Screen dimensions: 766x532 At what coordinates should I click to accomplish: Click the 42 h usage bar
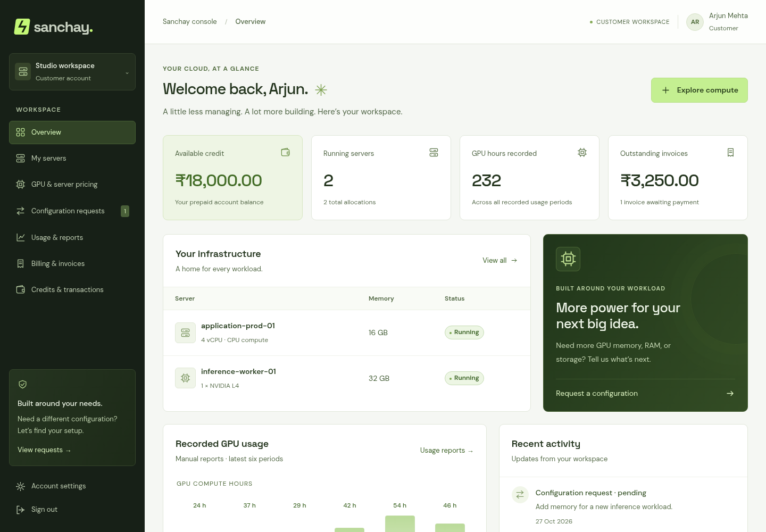point(349,530)
